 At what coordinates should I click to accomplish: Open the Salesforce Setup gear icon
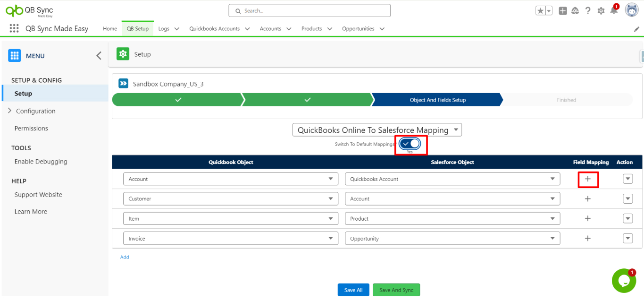[601, 10]
